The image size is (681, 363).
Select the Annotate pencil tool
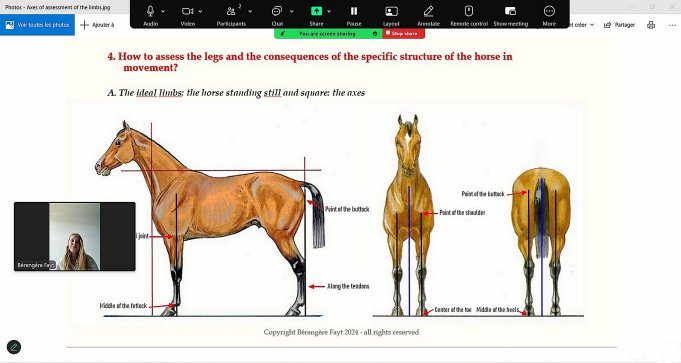[x=428, y=11]
